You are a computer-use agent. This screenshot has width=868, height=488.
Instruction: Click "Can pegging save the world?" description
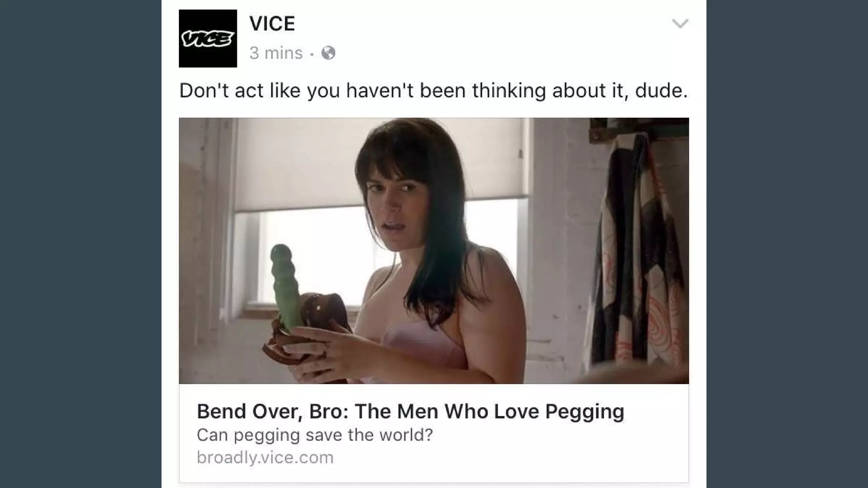point(315,435)
